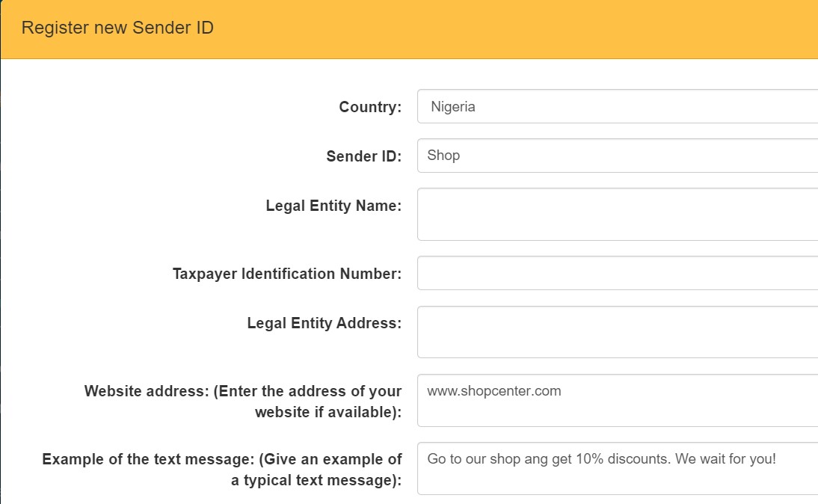Click the Website address label text
Image resolution: width=818 pixels, height=504 pixels.
pos(242,402)
